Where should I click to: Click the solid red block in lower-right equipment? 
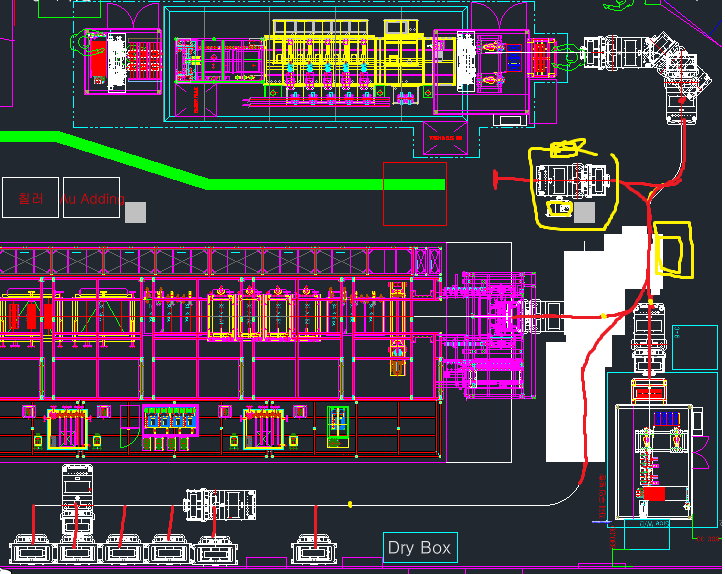pyautogui.click(x=654, y=493)
